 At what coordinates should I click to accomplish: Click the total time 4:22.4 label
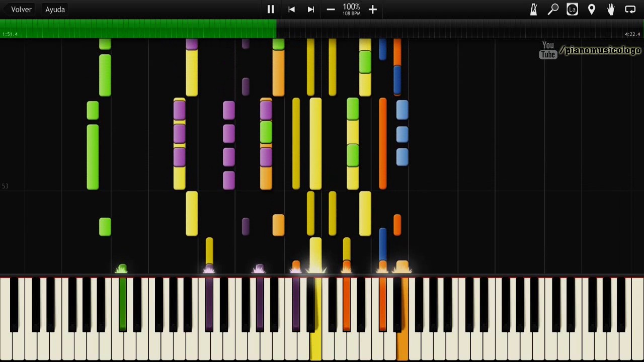pyautogui.click(x=632, y=34)
